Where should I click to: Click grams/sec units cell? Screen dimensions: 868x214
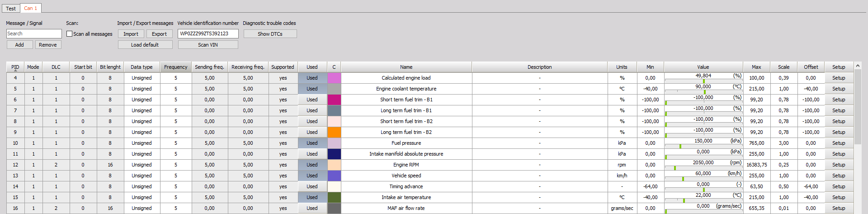(622, 208)
